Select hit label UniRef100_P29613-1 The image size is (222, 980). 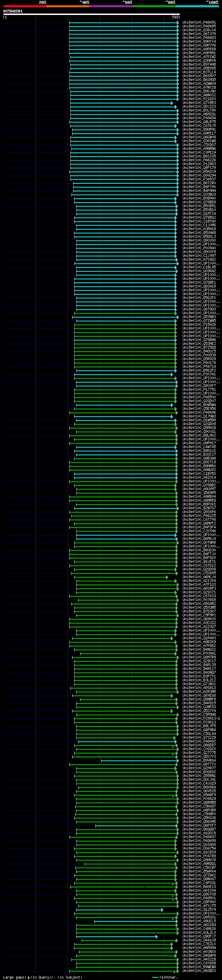click(201, 718)
